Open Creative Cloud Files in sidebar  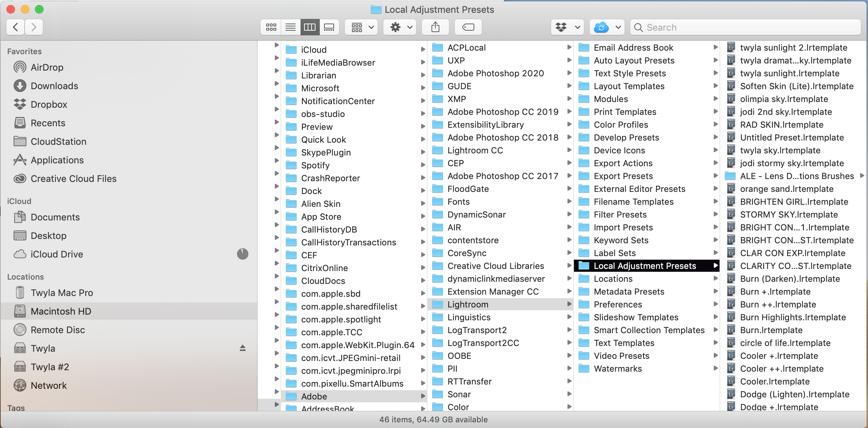point(74,179)
